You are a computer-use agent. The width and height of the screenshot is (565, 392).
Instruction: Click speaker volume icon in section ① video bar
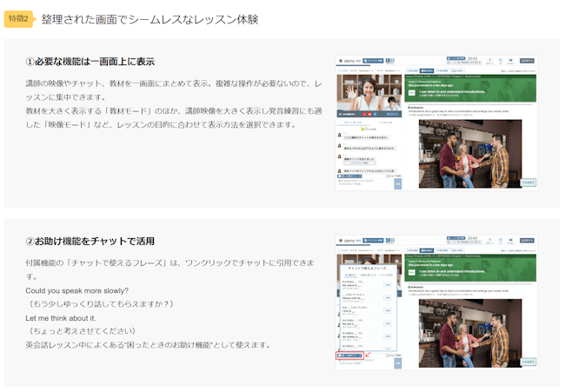[340, 114]
